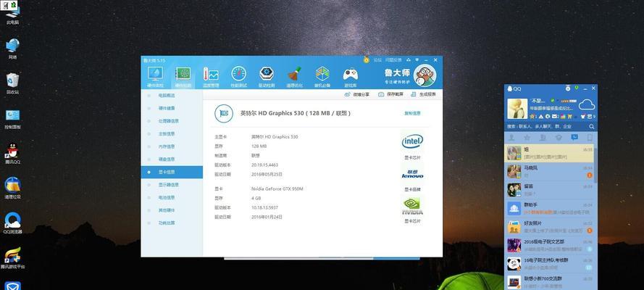Open 控制面板 desktop icon
The image size is (644, 290).
12,119
